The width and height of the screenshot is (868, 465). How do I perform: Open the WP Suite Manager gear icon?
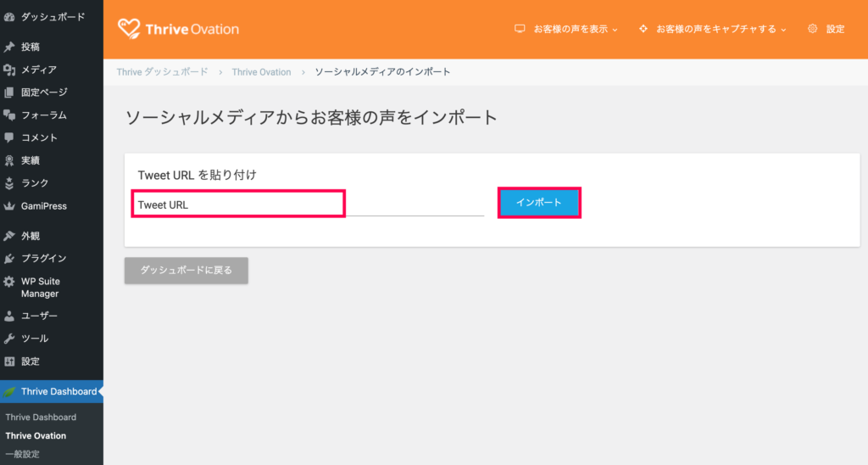8,282
